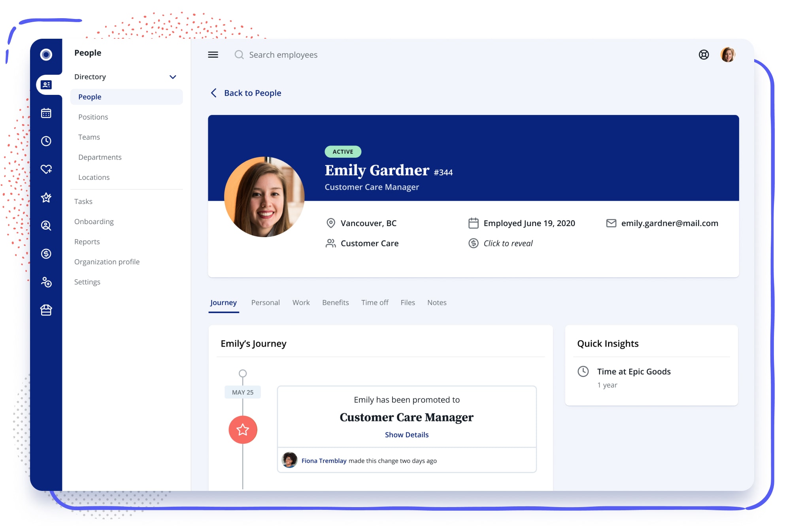The image size is (787, 532).
Task: Click the Wellness/heart icon in sidebar
Action: click(46, 169)
